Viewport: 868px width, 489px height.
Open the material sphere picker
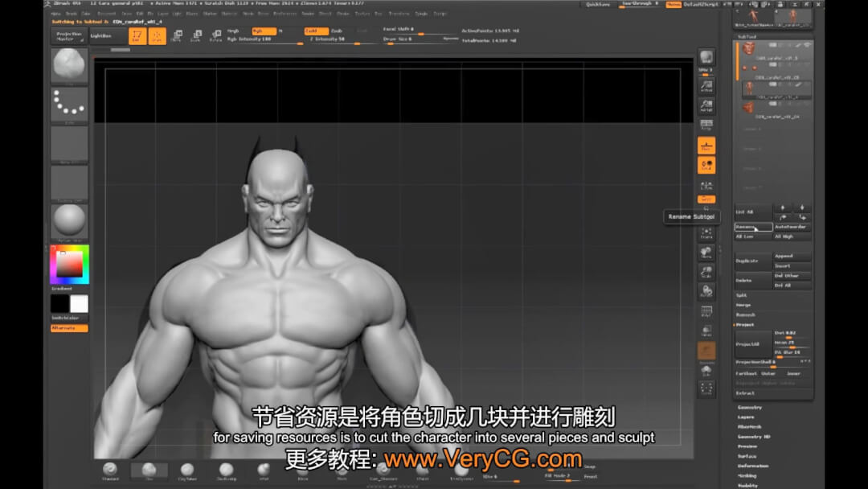[69, 222]
